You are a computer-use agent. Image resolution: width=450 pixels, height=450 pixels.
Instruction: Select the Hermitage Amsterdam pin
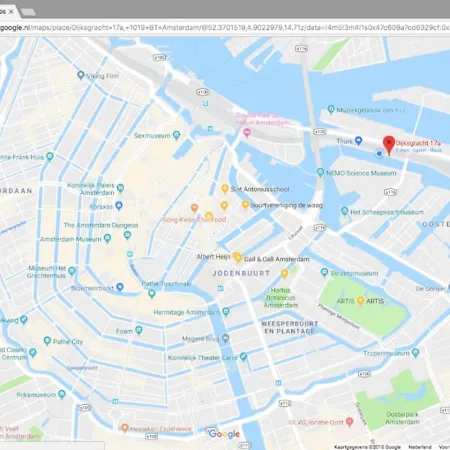point(226,312)
